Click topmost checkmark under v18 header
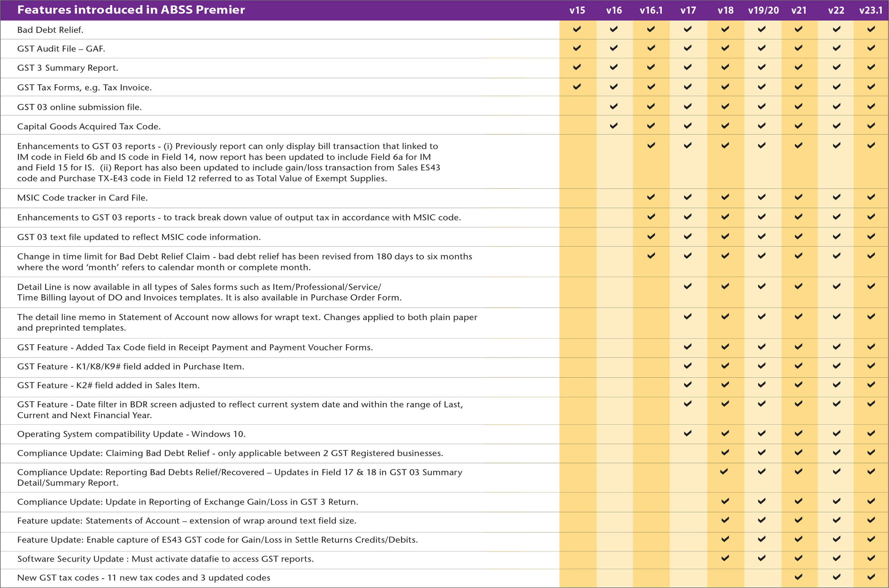 point(725,29)
